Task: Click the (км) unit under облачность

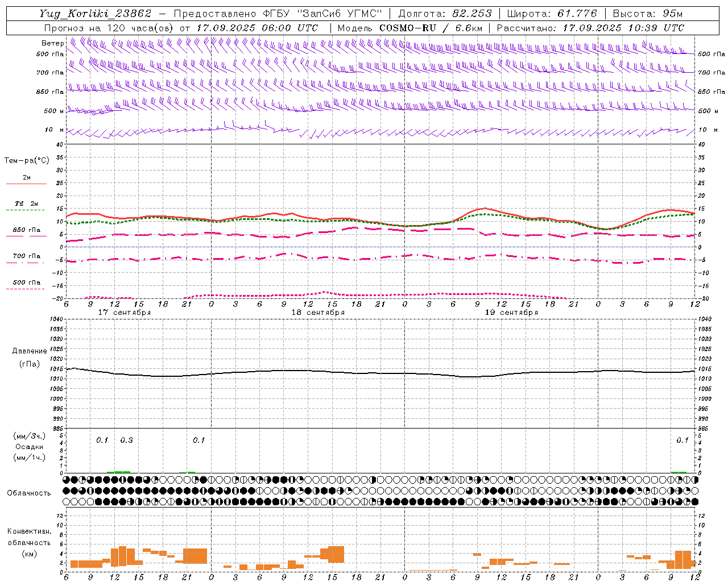Action: coord(29,554)
